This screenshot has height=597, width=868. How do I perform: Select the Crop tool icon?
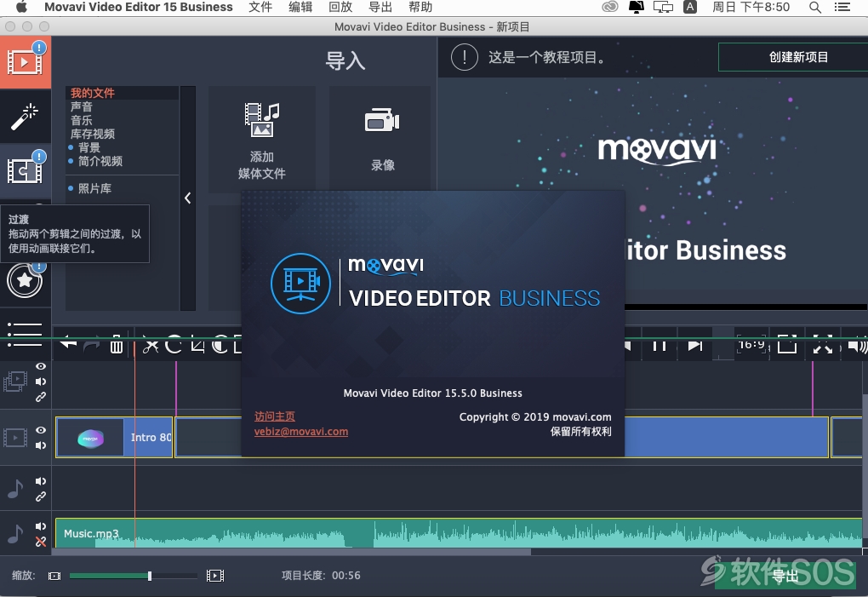197,344
